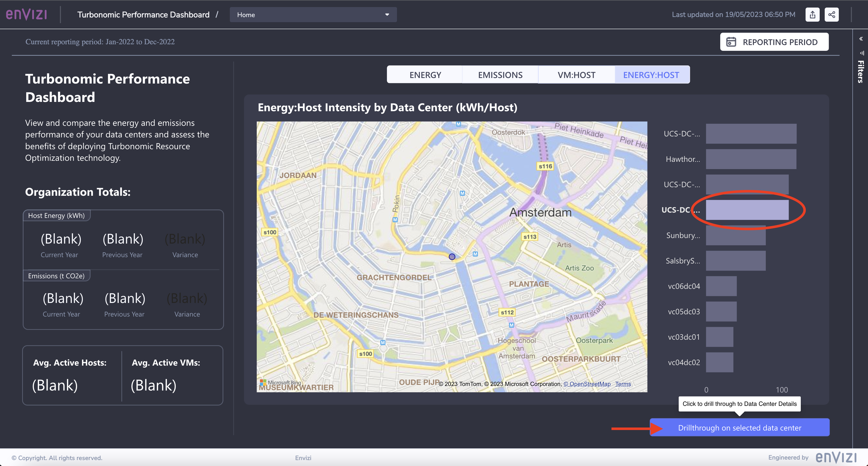This screenshot has height=466, width=868.
Task: Click the export upload icon
Action: click(812, 15)
